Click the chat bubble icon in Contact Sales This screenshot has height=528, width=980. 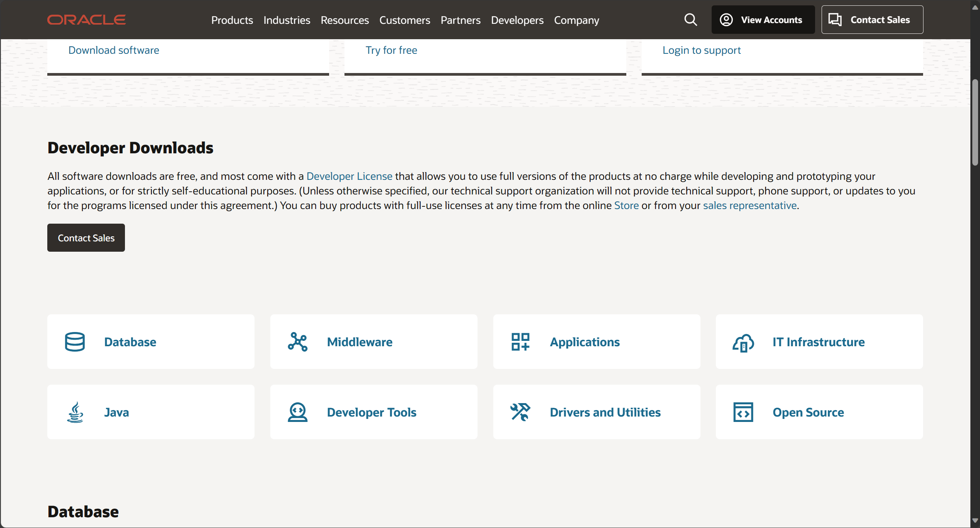click(835, 20)
